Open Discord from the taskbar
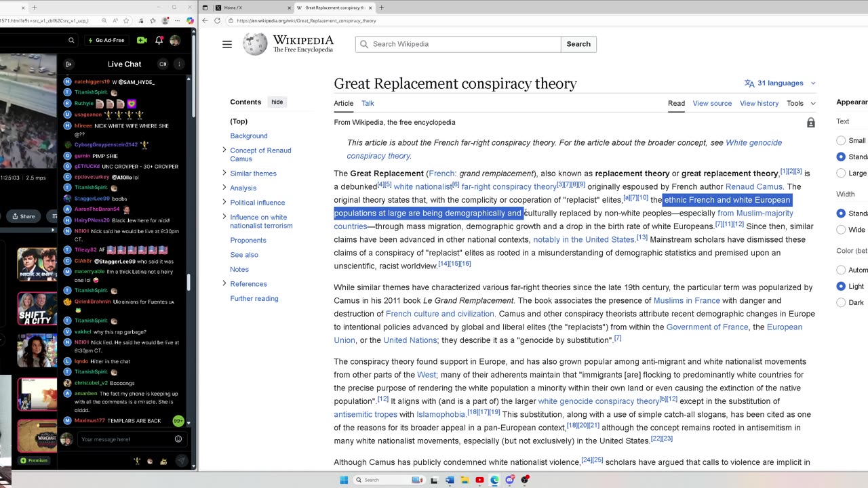Viewport: 868px width, 488px height. [510, 480]
